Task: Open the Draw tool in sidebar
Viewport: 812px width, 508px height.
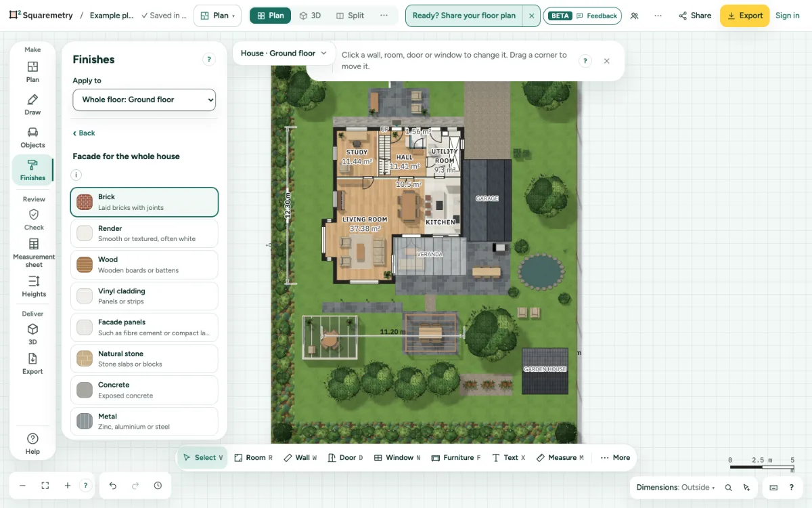Action: tap(32, 104)
